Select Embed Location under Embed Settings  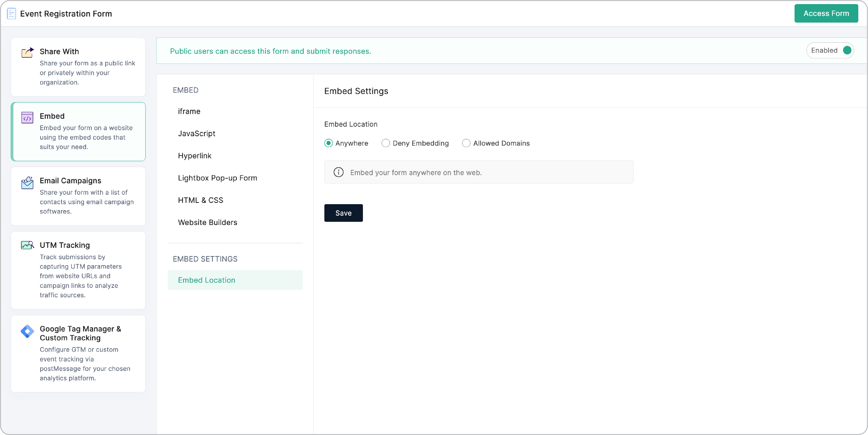click(x=207, y=280)
